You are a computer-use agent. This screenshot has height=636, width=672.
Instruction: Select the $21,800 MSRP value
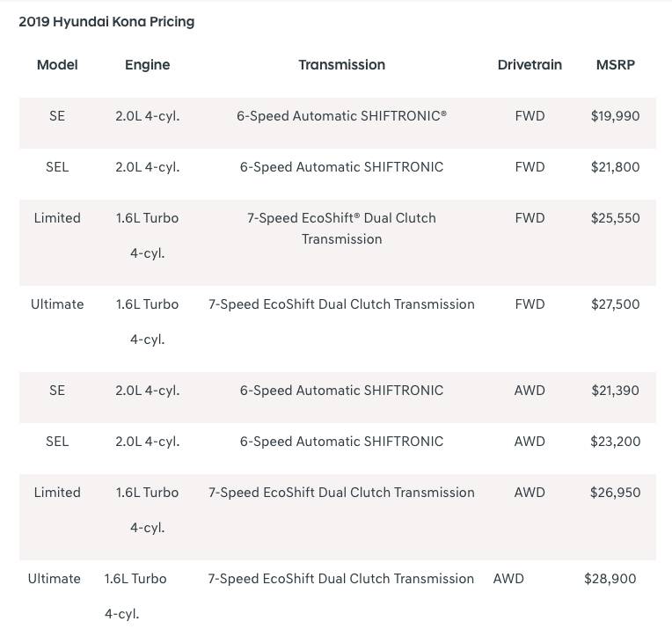[616, 167]
